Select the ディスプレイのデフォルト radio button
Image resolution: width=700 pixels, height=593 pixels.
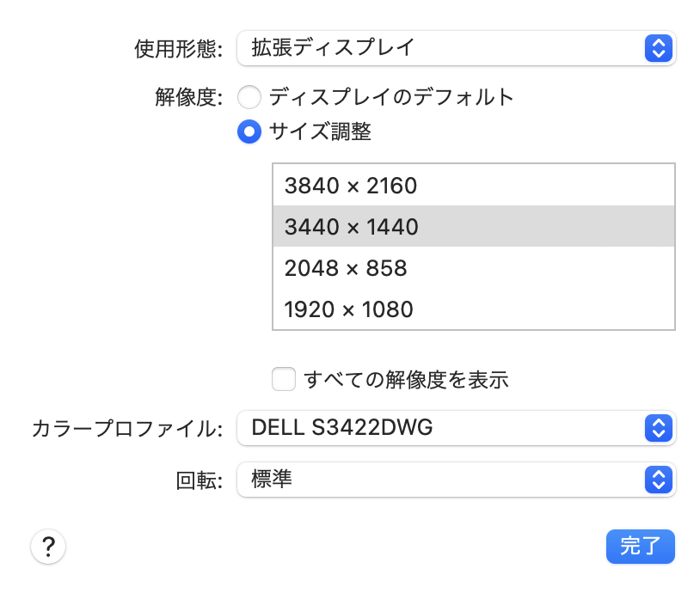pos(249,97)
